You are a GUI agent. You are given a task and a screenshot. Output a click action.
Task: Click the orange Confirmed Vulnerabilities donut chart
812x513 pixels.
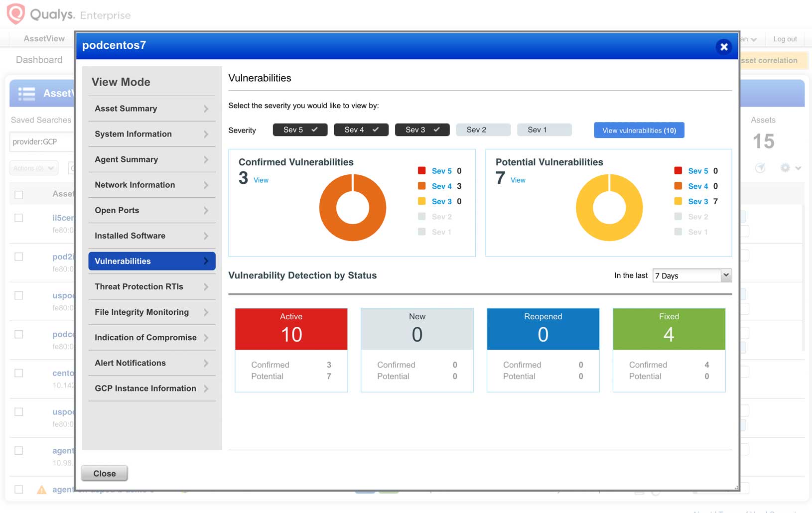[x=353, y=208]
